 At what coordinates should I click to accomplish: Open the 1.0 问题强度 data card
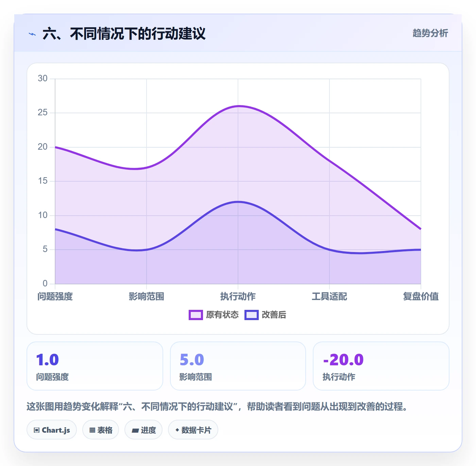coord(95,366)
